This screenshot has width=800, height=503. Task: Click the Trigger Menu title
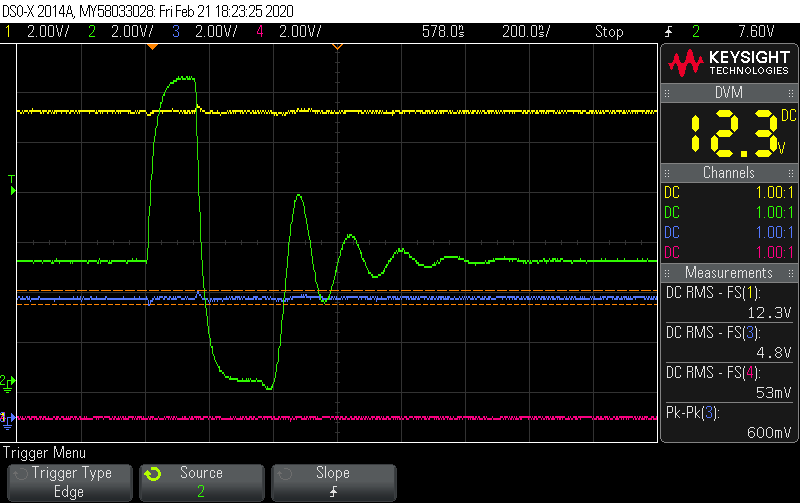pyautogui.click(x=44, y=453)
